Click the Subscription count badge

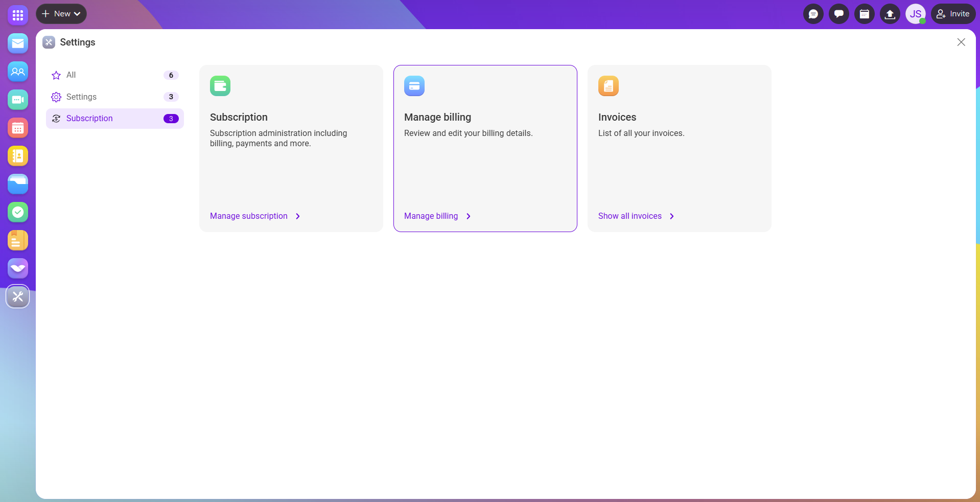coord(171,119)
